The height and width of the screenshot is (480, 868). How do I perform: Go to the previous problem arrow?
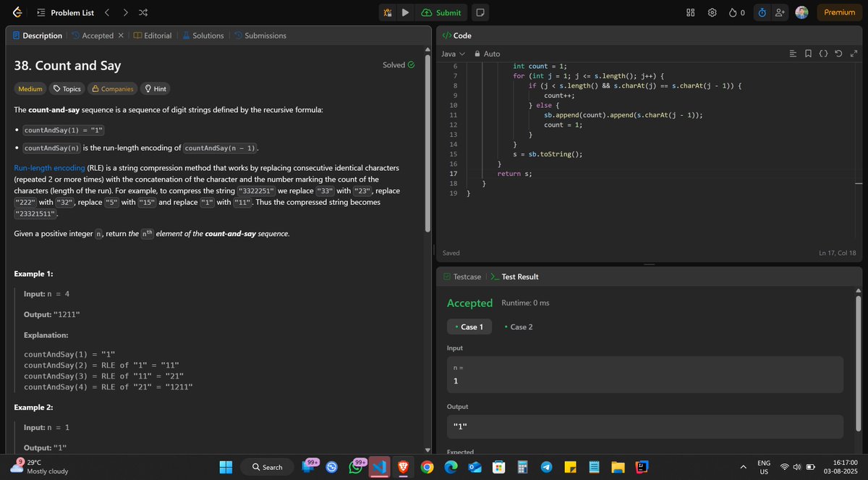pos(107,12)
